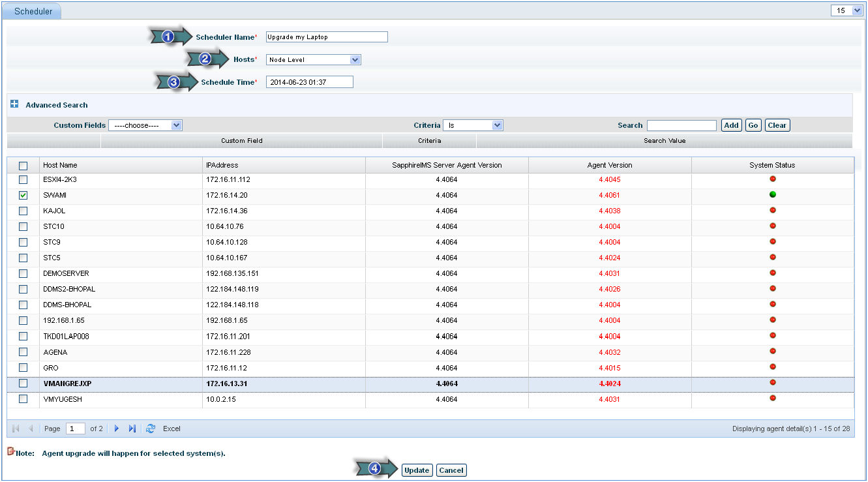The image size is (868, 482).
Task: Open the Custom Fields choose dropdown
Action: coord(145,125)
